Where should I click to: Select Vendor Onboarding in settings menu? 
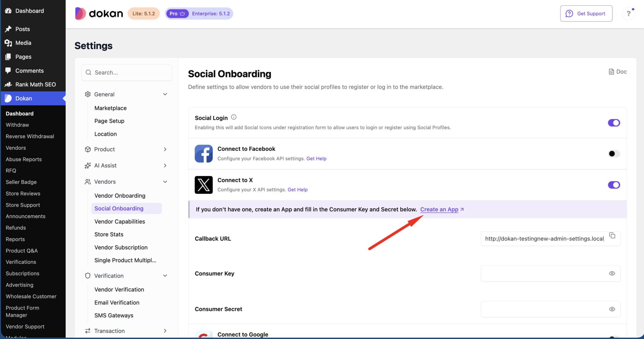[x=120, y=196]
